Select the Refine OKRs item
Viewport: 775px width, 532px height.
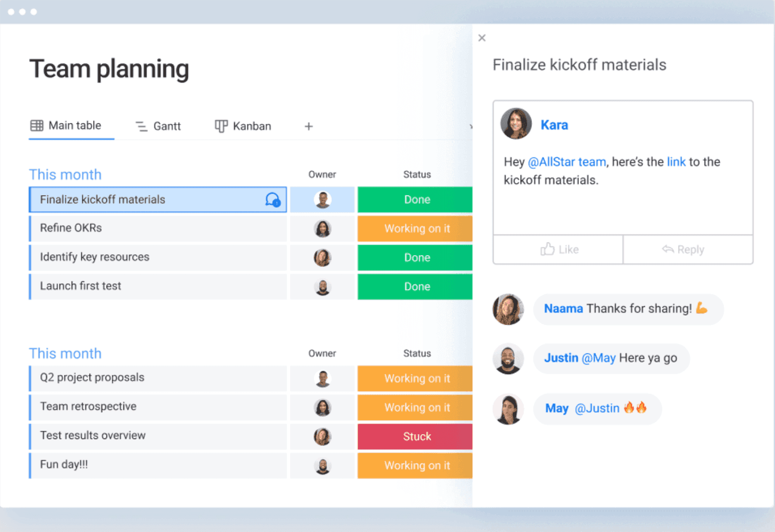click(x=158, y=228)
